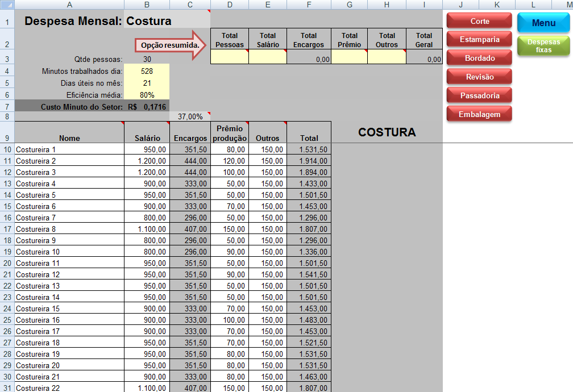
Task: Select column B header
Action: pos(147,5)
